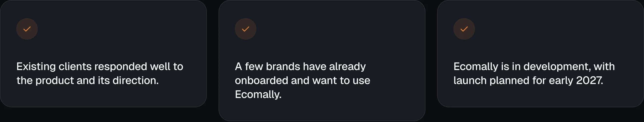Click the orange checkmark icon in the Existing clients card
Screen dimensions: 644x122
click(x=27, y=29)
